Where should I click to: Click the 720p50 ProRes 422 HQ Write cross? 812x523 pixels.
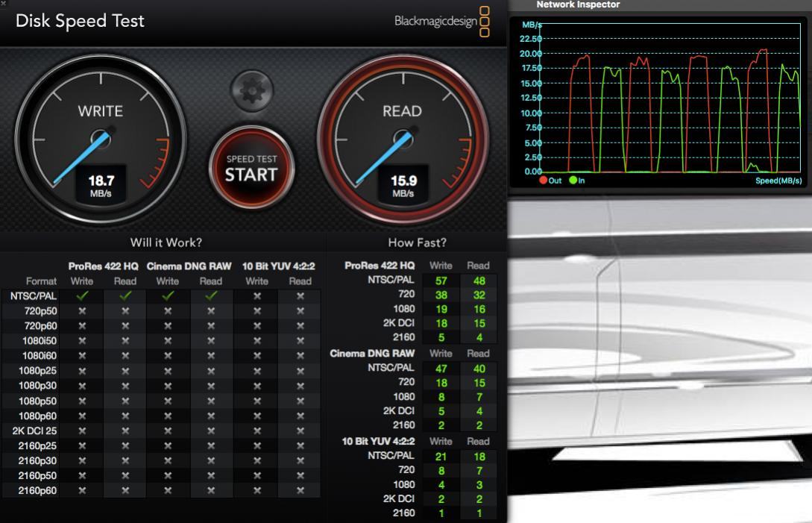[x=82, y=311]
